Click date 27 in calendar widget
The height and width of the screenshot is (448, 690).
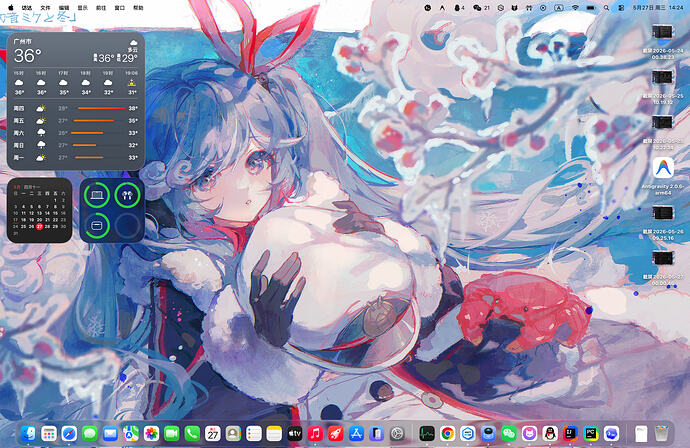point(40,226)
